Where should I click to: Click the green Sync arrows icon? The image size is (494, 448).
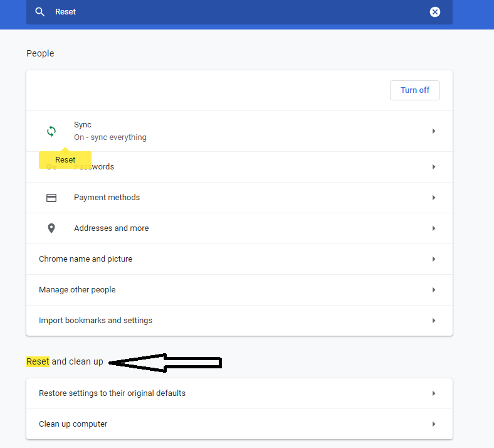coord(51,131)
